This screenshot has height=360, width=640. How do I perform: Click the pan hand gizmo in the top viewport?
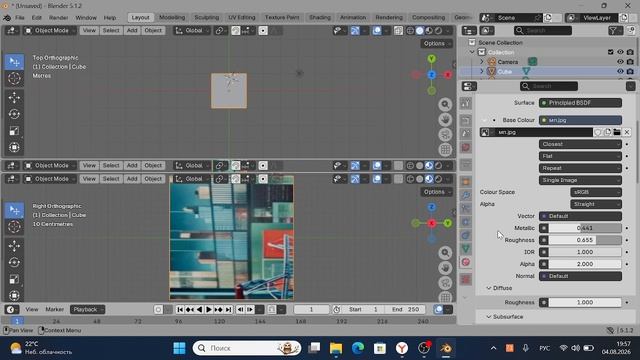[x=445, y=120]
